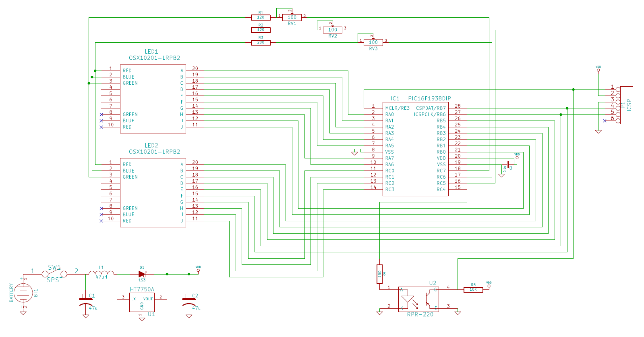Click the LED1 OSX10201-LRPB2 label

click(154, 58)
